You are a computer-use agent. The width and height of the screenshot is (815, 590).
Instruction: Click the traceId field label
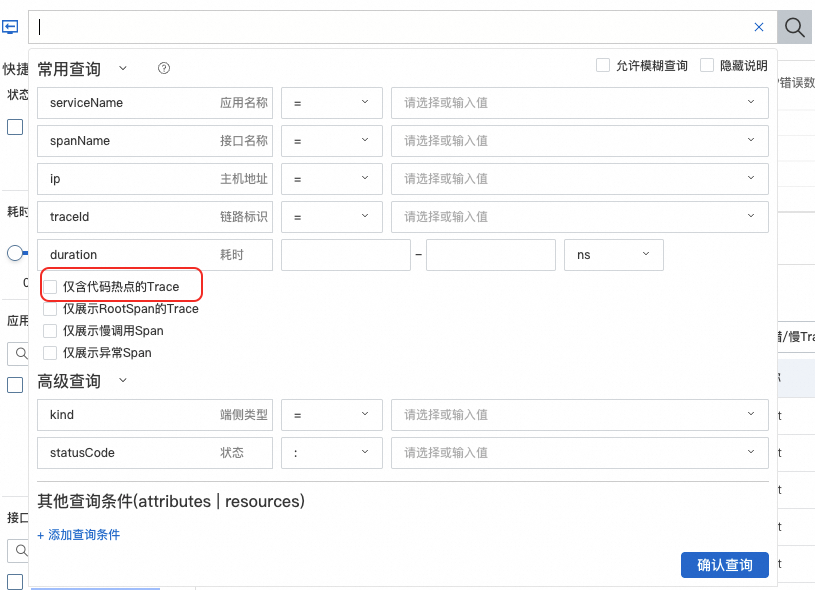tap(155, 217)
